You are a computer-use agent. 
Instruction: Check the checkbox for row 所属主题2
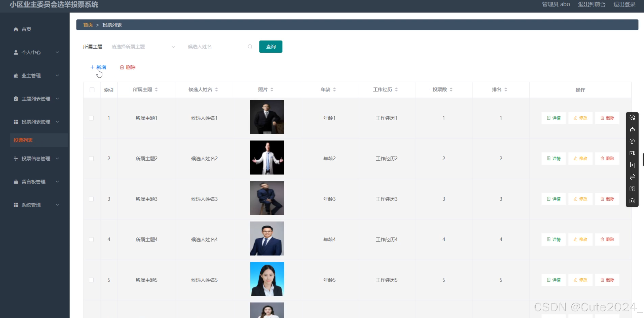[92, 159]
